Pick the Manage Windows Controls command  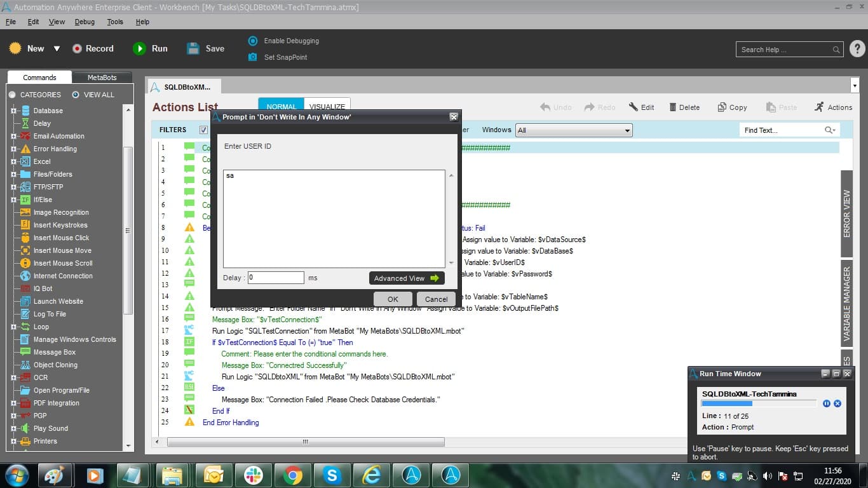(74, 339)
